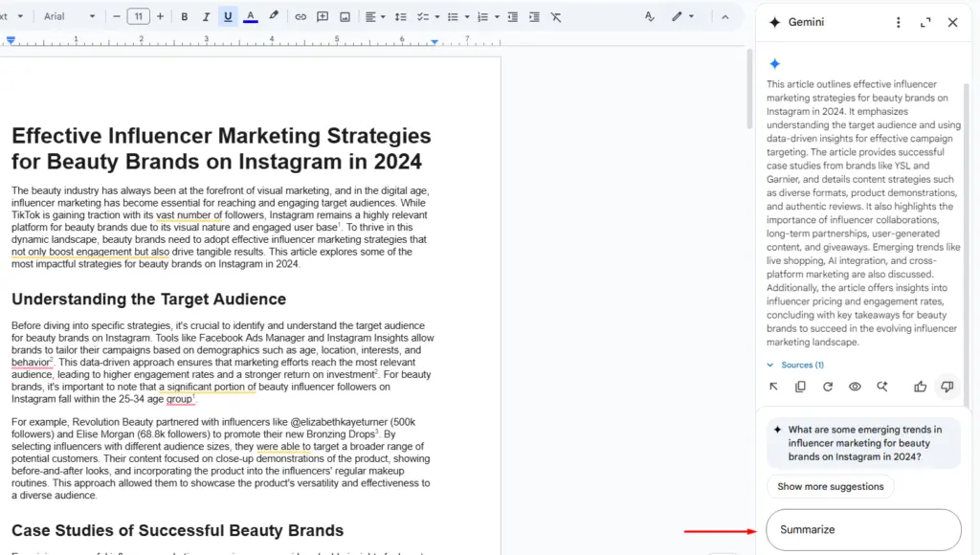Click the eye preview icon below Sources
Screen dimensions: 980x555
point(855,387)
